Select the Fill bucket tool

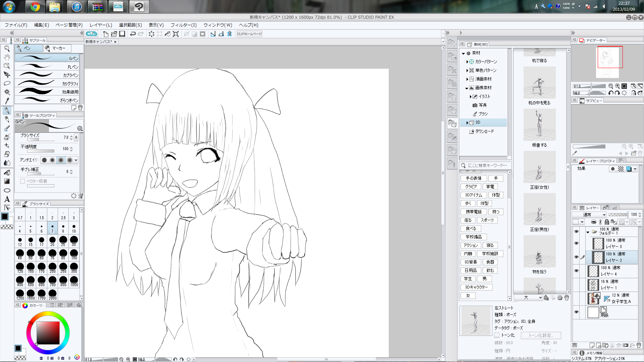click(7, 173)
